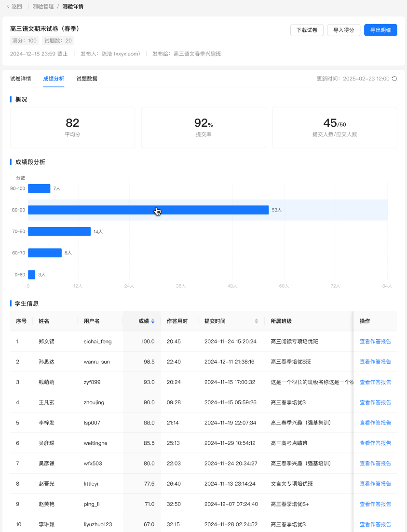Sort by 成绩 column sort arrows
The height and width of the screenshot is (532, 407).
coord(153,321)
